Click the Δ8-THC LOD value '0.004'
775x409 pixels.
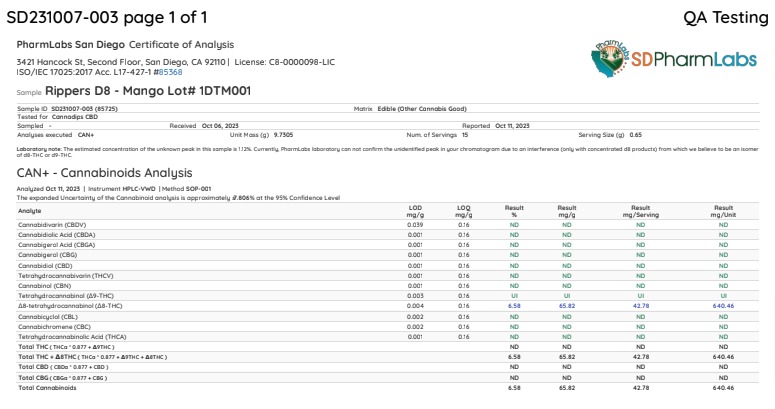click(x=415, y=306)
